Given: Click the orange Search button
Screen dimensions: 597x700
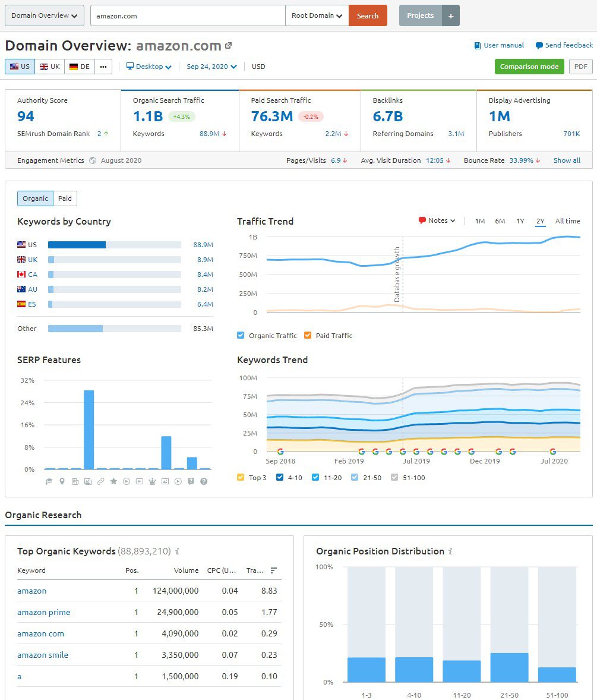Looking at the screenshot, I should 368,15.
